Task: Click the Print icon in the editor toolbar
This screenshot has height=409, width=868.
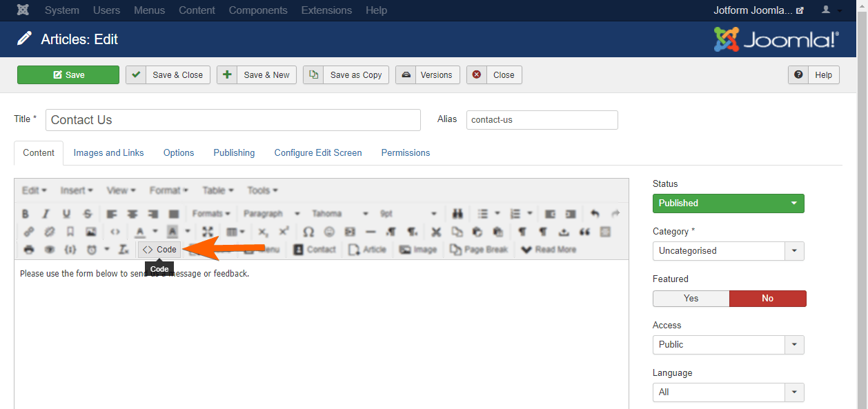Action: pos(28,249)
